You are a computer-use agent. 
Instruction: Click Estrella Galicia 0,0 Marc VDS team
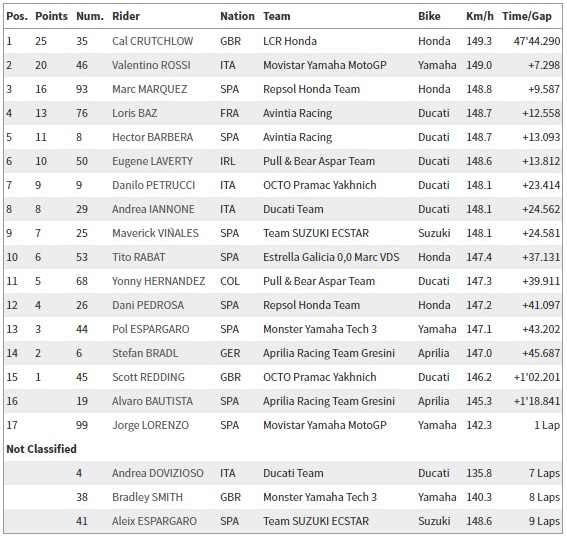pos(331,257)
